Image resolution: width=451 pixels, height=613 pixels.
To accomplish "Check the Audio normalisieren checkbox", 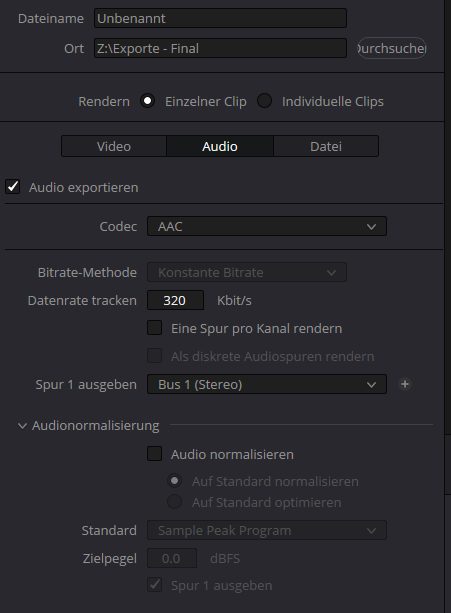I will coord(155,453).
